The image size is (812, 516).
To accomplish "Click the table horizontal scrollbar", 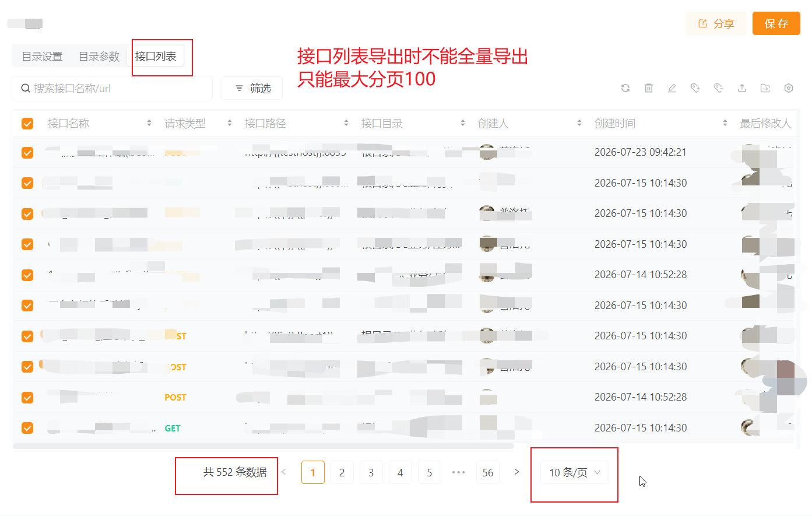I will click(x=263, y=446).
